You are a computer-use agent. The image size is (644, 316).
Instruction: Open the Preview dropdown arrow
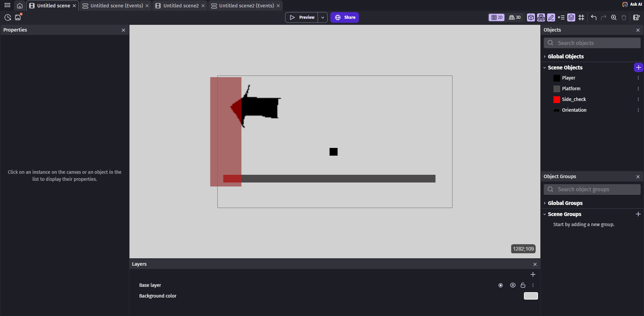[x=323, y=17]
